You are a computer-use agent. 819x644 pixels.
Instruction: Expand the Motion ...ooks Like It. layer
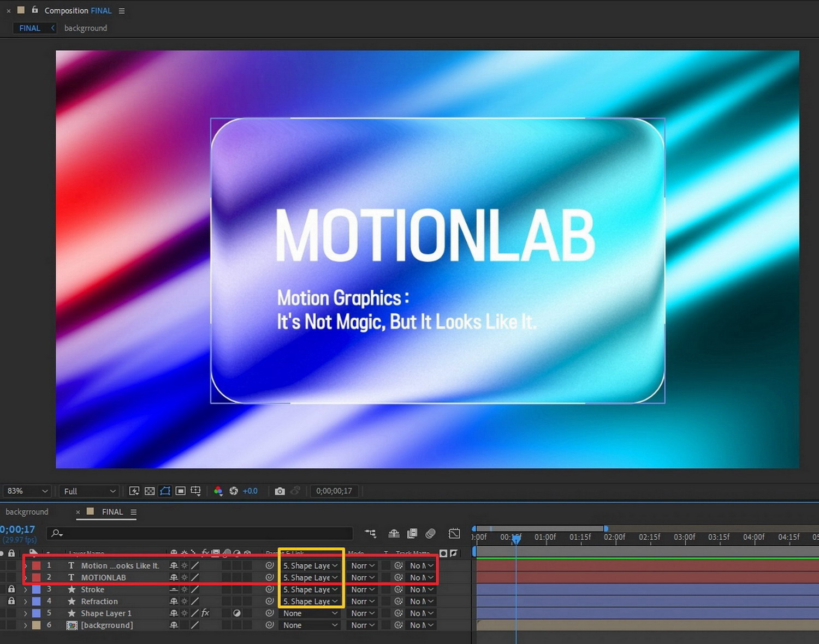tap(25, 566)
